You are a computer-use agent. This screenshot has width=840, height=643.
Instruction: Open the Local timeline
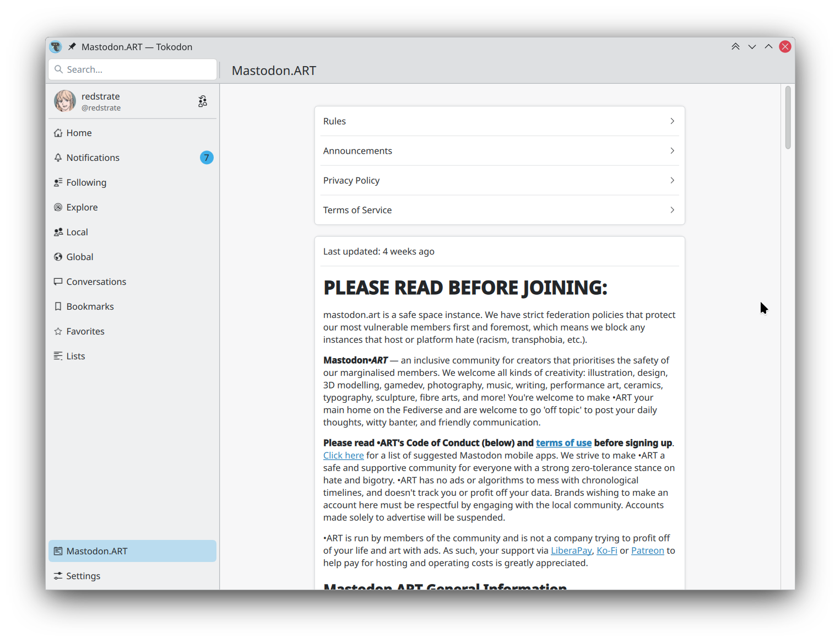coord(132,232)
